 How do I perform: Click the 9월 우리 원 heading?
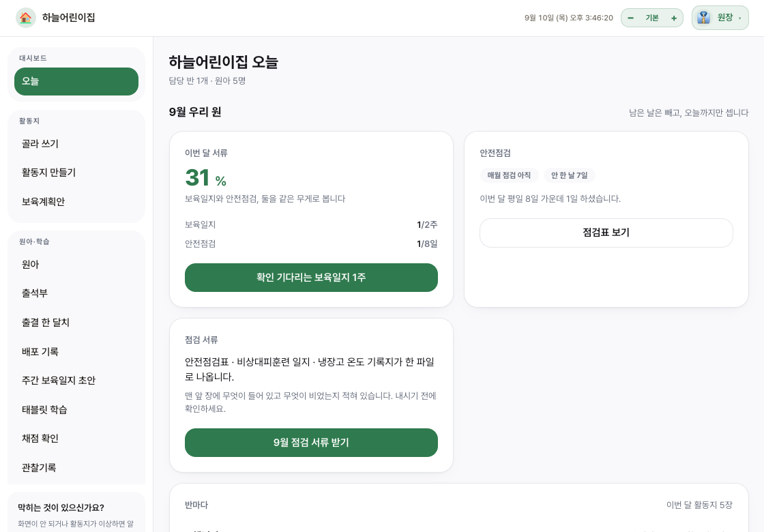(195, 112)
